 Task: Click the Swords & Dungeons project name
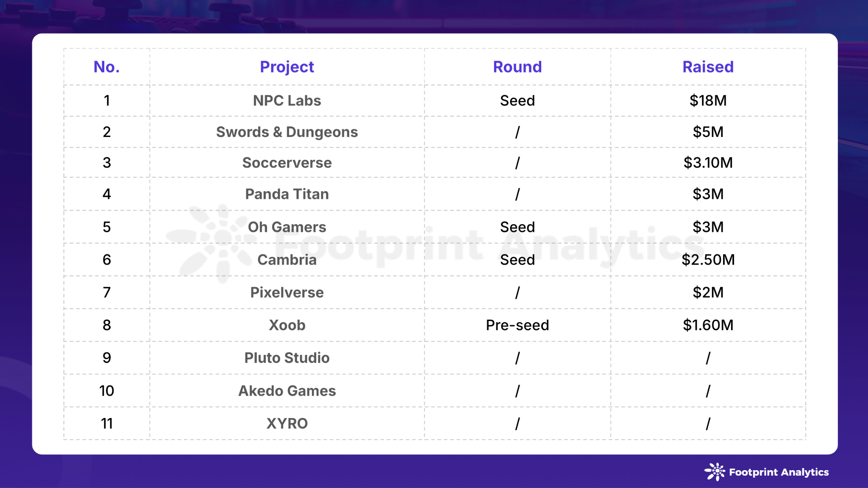(x=287, y=132)
